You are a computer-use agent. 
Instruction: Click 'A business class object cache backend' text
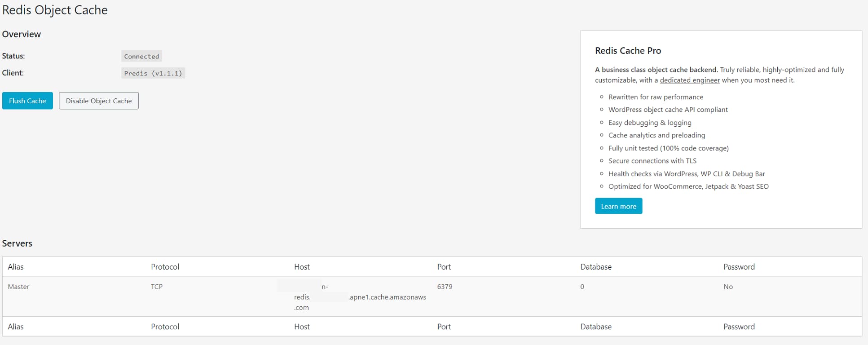tap(657, 70)
